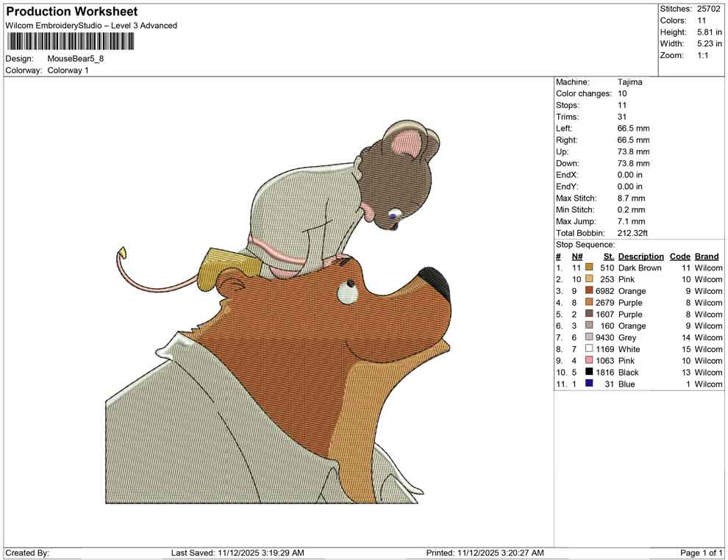
Task: Click the Purple 2679 thread swatch
Action: [590, 302]
